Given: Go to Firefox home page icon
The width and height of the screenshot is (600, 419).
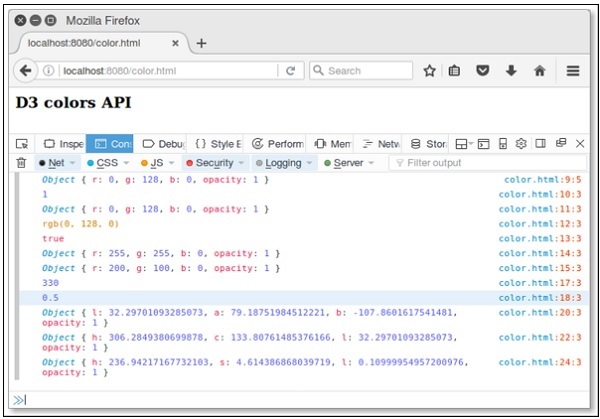Looking at the screenshot, I should coord(540,71).
